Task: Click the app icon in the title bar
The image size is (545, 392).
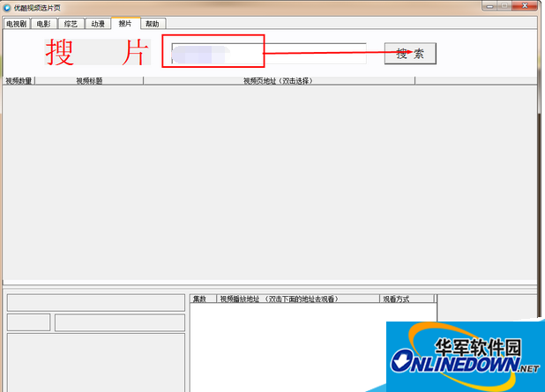Action: [7, 7]
